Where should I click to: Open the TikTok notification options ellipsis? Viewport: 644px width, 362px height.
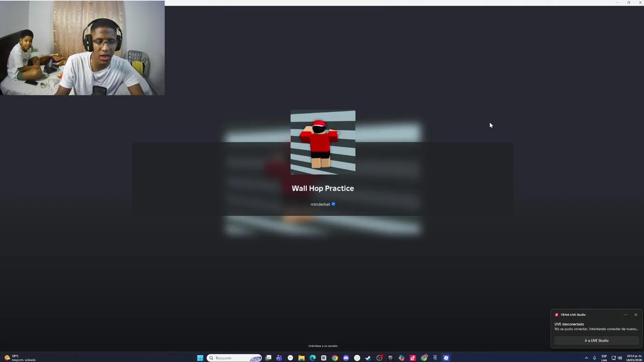625,315
